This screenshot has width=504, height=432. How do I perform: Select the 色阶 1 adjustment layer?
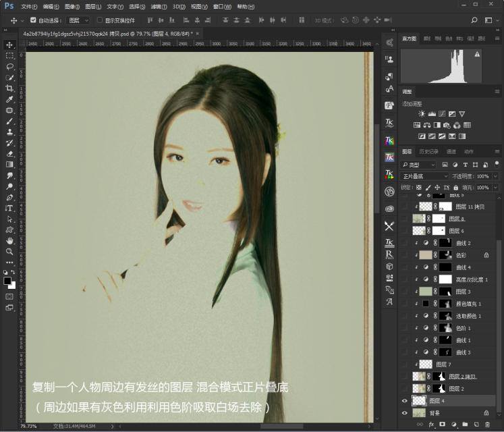(463, 327)
